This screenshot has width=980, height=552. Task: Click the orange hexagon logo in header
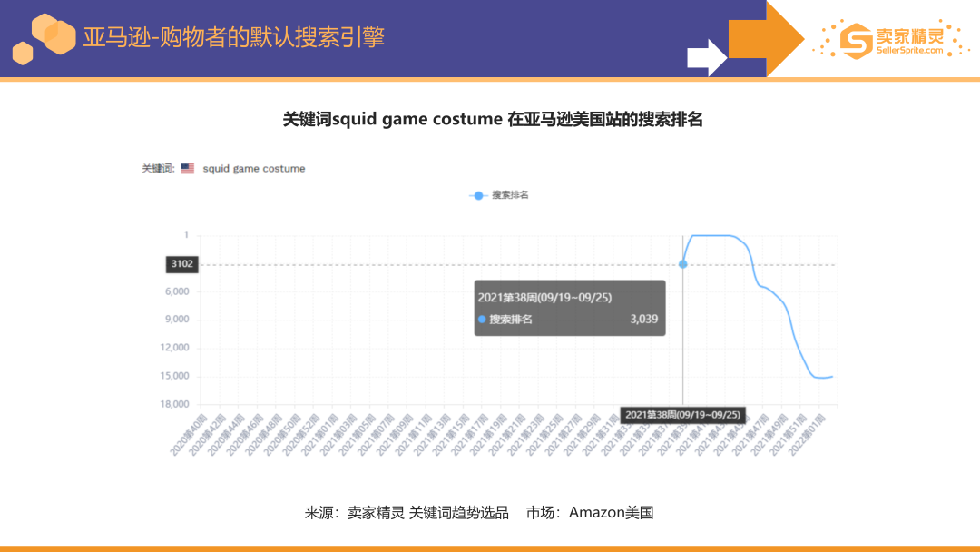click(x=47, y=36)
